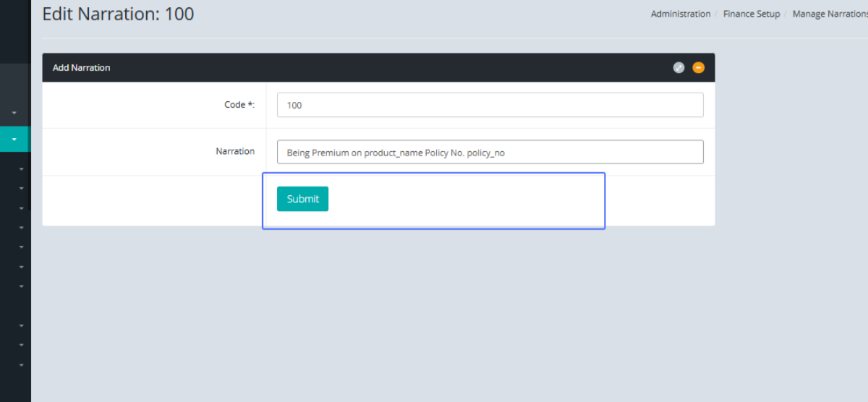Collapse the panel using the orange minus icon
Image resolution: width=868 pixels, height=402 pixels.
click(x=698, y=67)
